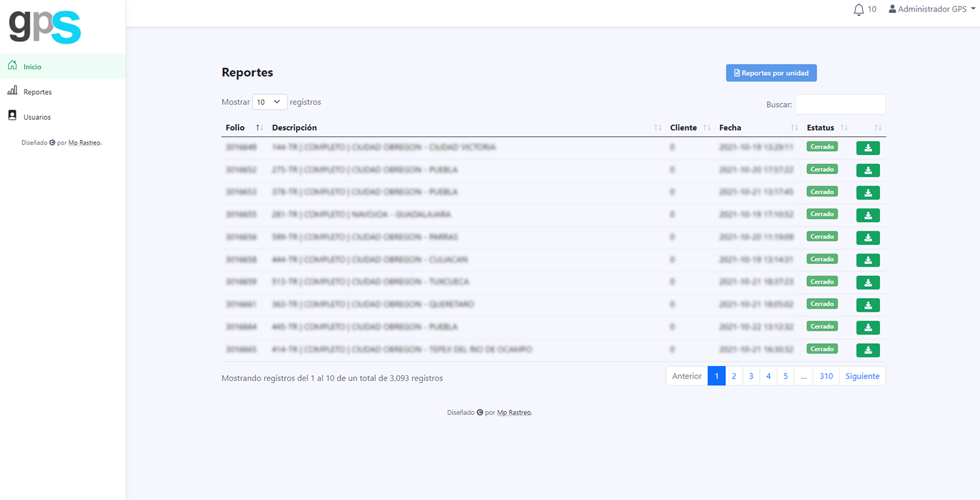Sort by the Descripción column header
The image size is (980, 500).
(x=295, y=127)
